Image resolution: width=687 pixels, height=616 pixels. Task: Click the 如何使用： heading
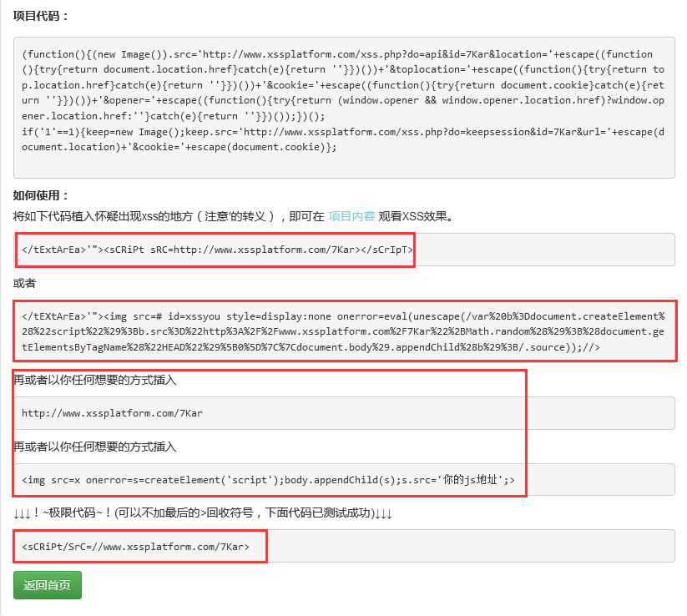pyautogui.click(x=41, y=195)
